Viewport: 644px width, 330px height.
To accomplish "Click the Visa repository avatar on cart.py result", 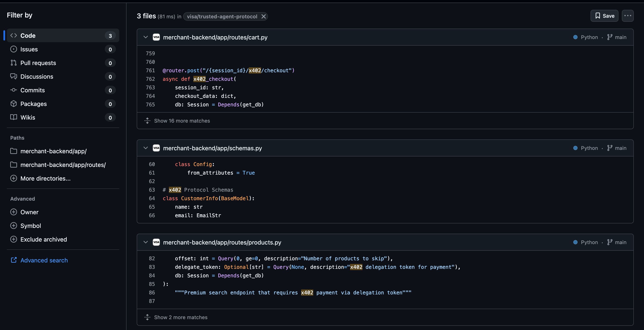I will coord(156,37).
